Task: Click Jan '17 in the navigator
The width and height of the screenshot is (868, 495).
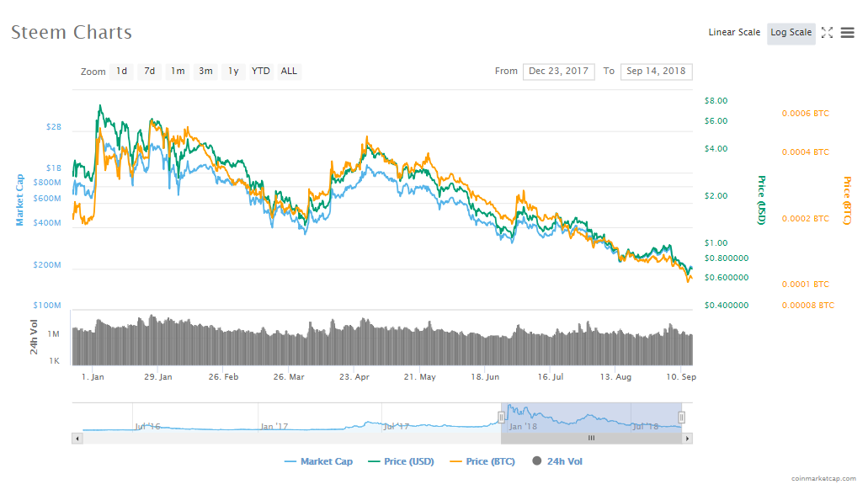Action: tap(274, 426)
